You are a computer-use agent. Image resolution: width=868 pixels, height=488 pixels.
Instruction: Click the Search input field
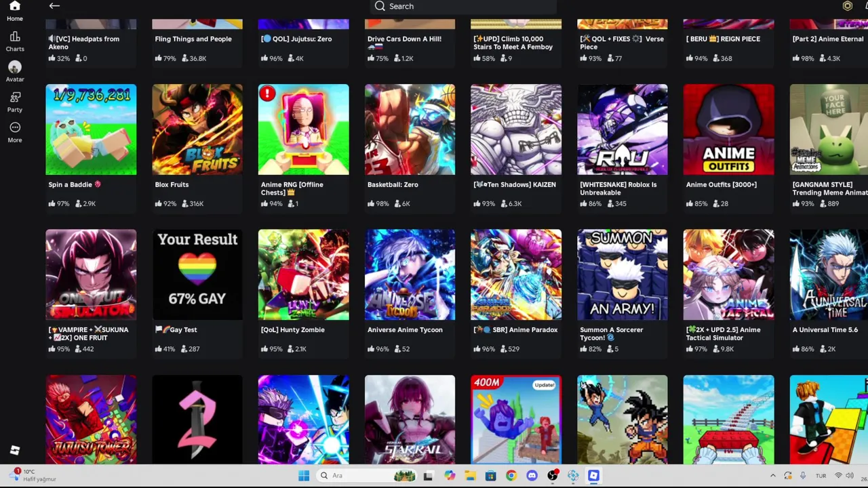464,6
